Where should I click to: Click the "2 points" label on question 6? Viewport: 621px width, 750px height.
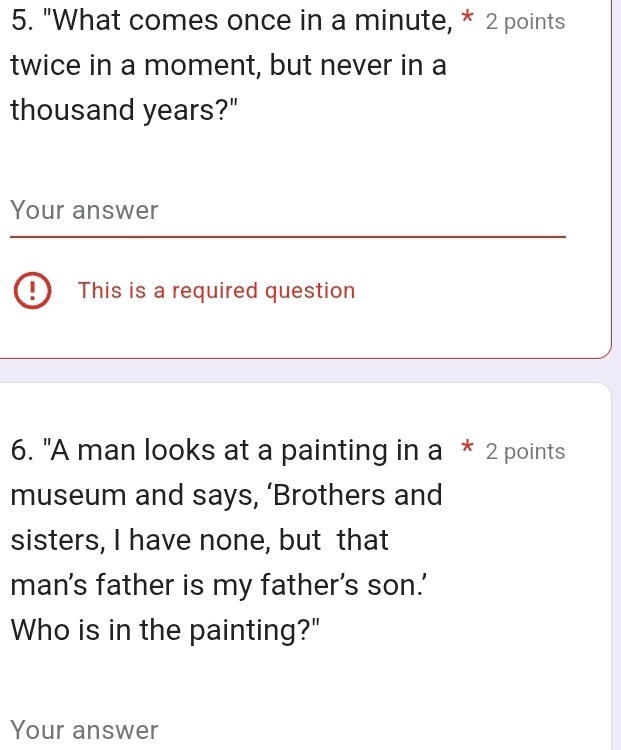pyautogui.click(x=524, y=451)
